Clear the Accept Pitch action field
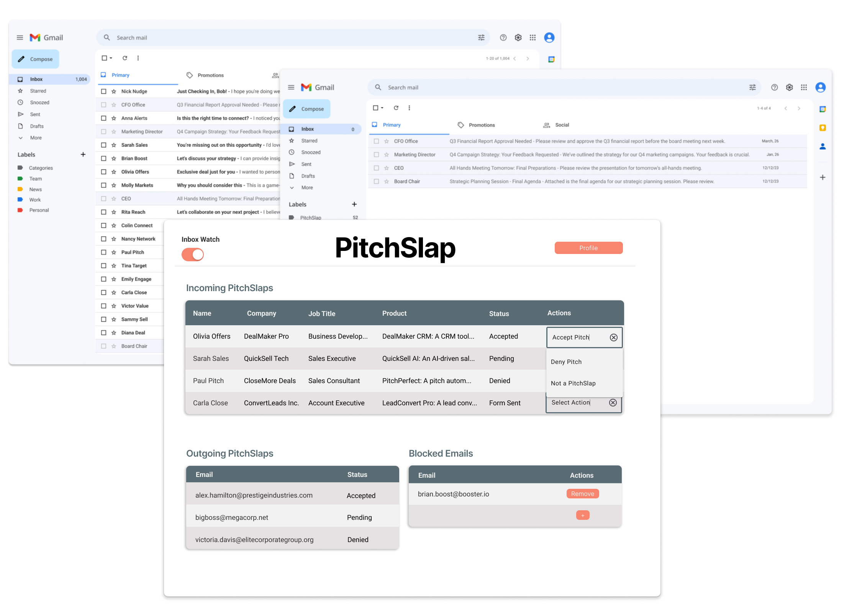The height and width of the screenshot is (616, 857). (x=613, y=337)
